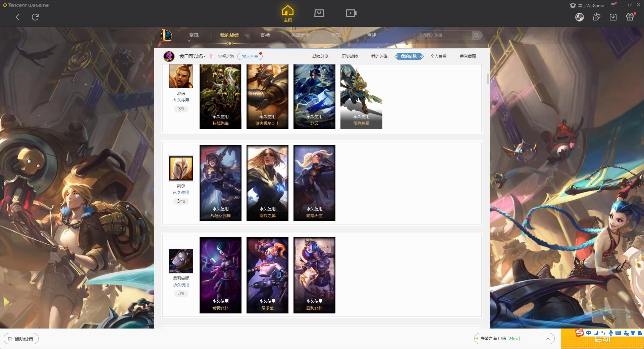
Task: Click the player avatar beside 我口可以吗
Action: click(169, 56)
